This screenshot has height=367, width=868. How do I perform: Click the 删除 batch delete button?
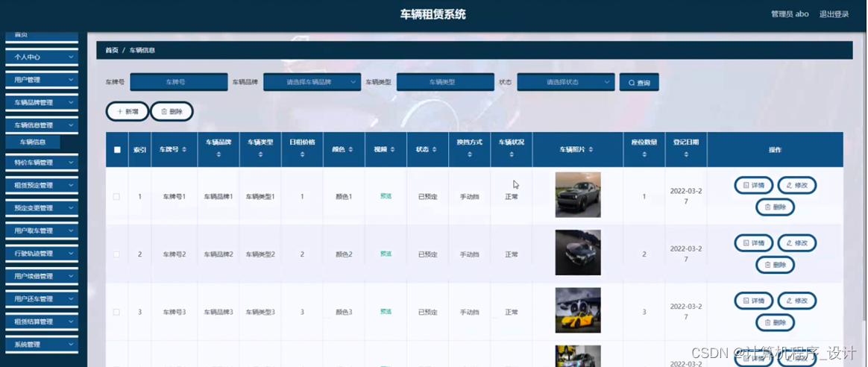pos(172,111)
